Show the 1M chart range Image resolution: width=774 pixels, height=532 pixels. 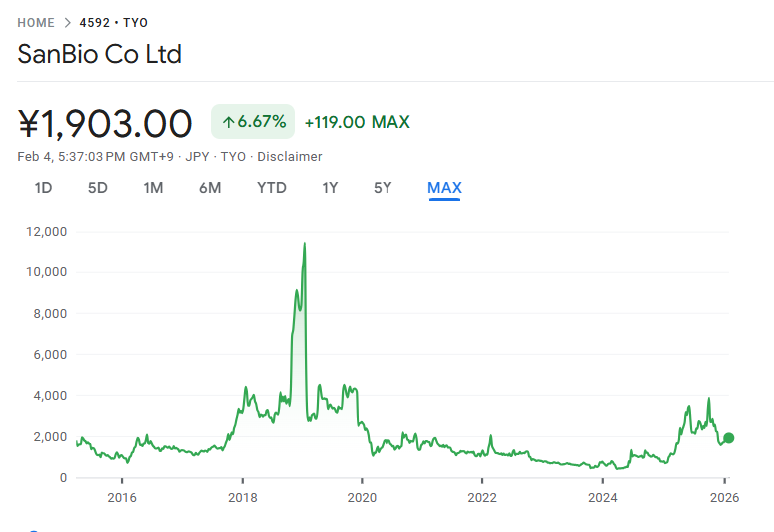click(153, 188)
